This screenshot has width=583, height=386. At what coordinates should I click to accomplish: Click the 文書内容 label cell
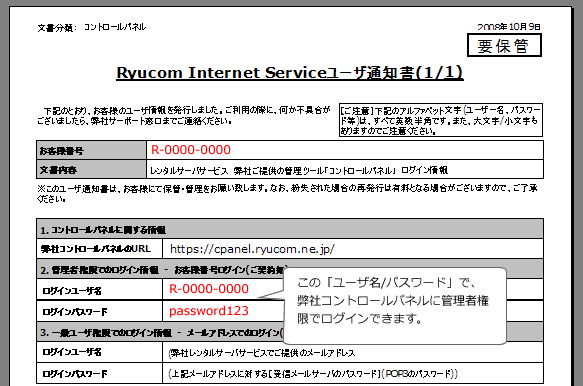pos(91,170)
